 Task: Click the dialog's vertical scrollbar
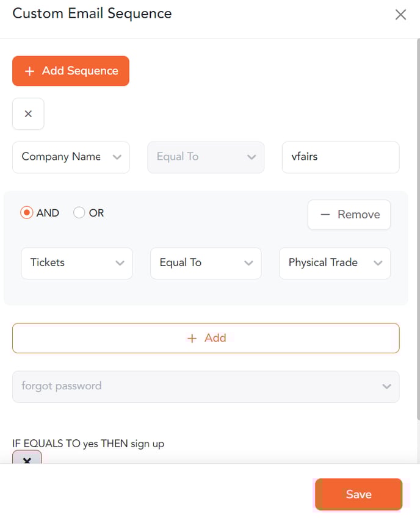point(418,231)
